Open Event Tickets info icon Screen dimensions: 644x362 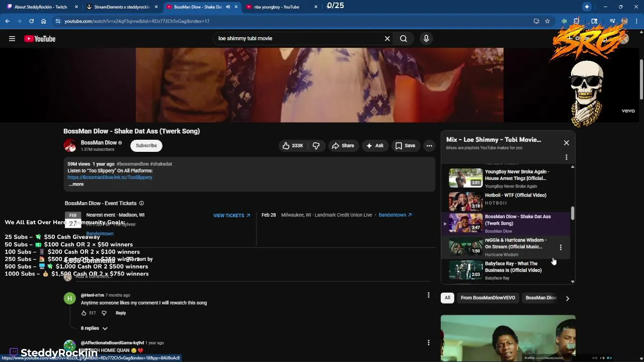[141, 203]
